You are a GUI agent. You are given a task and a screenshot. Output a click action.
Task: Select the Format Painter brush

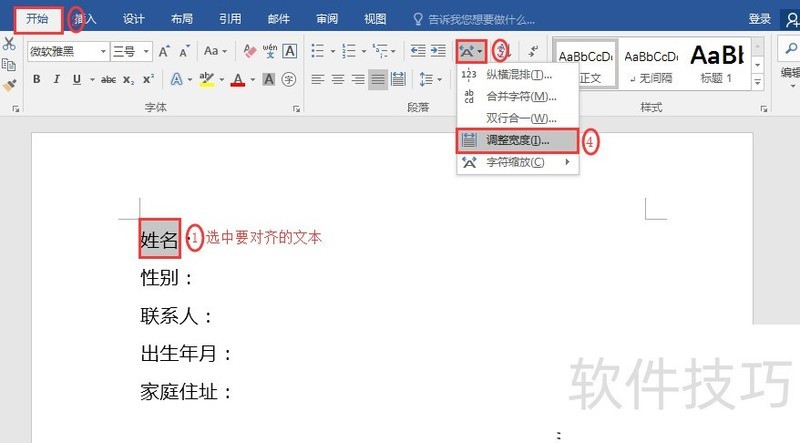(x=9, y=85)
